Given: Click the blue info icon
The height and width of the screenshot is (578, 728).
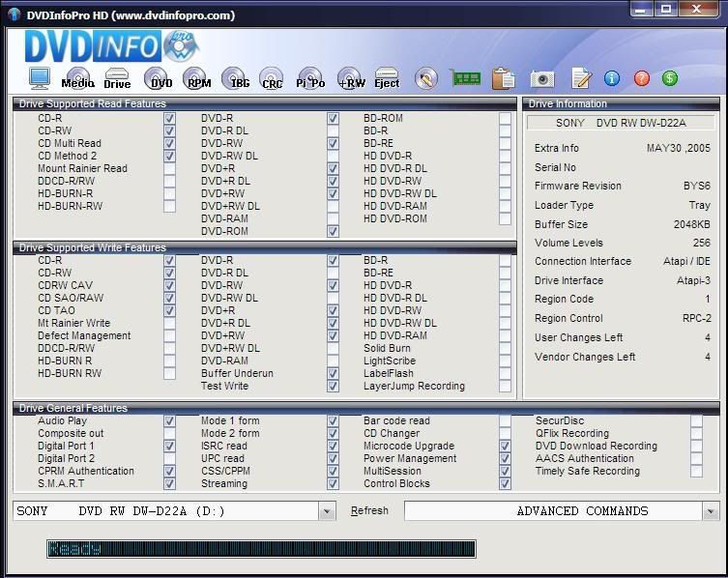Looking at the screenshot, I should click(612, 78).
